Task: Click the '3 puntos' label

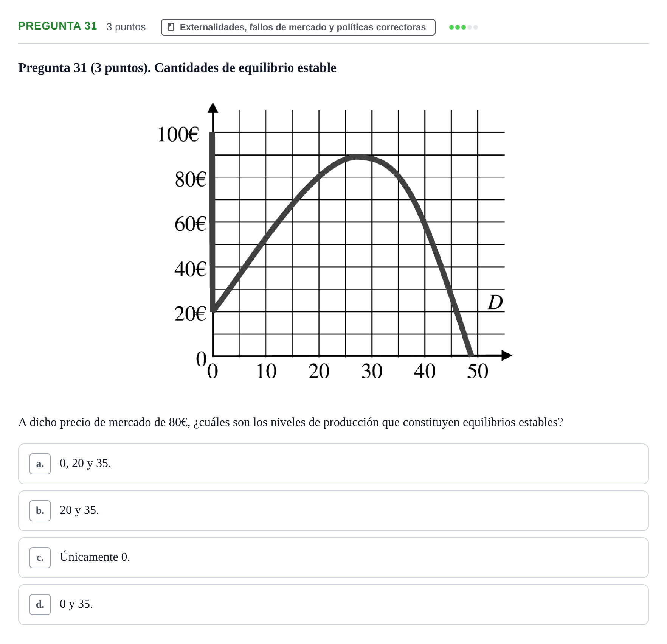Action: [x=126, y=27]
